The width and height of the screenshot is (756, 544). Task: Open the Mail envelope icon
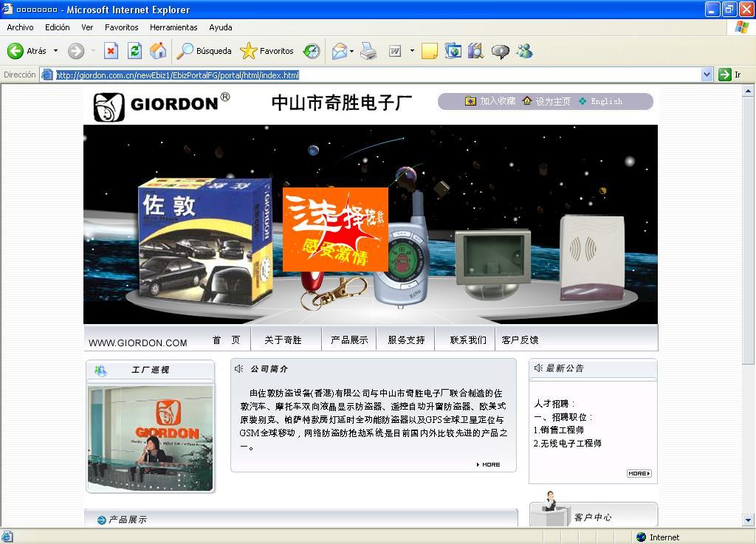click(340, 51)
